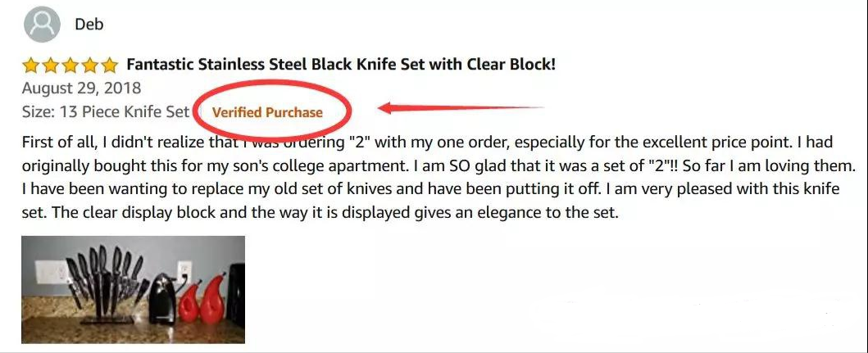Click the review body paragraph text

(x=431, y=177)
